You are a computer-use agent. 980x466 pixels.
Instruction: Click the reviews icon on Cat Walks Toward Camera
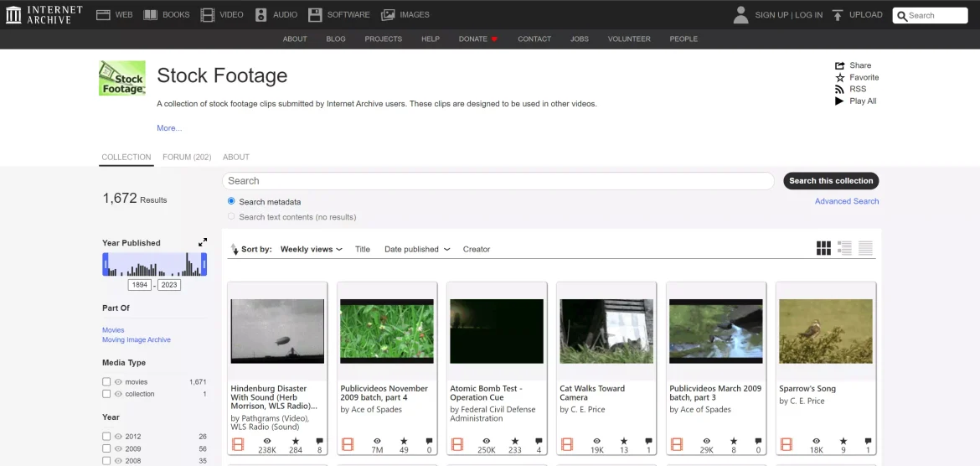tap(648, 441)
